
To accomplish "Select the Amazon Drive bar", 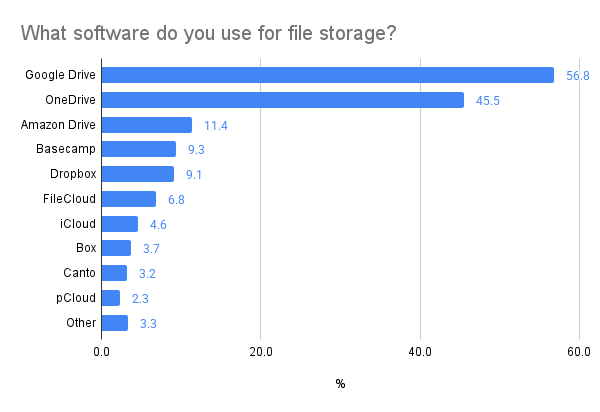I will (x=147, y=125).
